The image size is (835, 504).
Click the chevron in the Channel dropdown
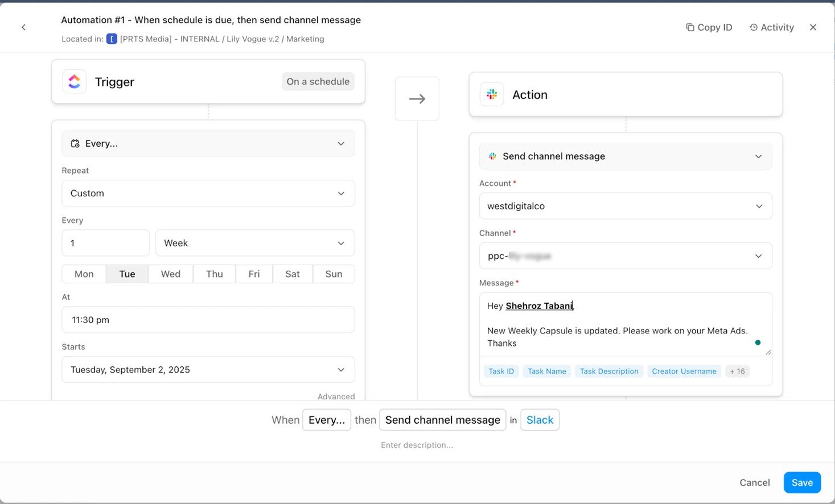758,256
